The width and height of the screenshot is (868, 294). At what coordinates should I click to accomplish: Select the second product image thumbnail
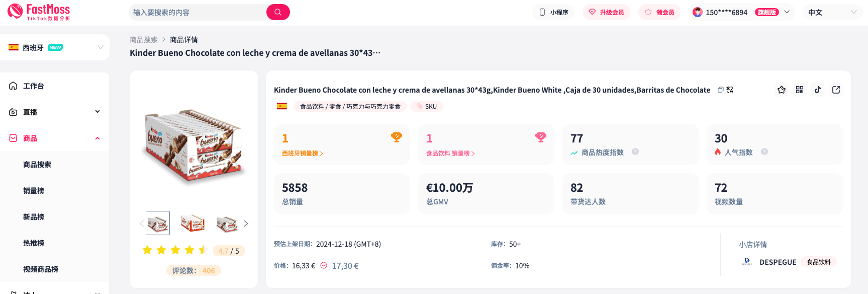(192, 223)
